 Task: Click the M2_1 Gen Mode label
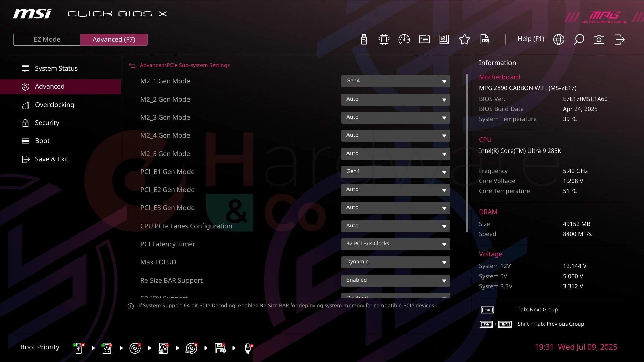click(165, 81)
